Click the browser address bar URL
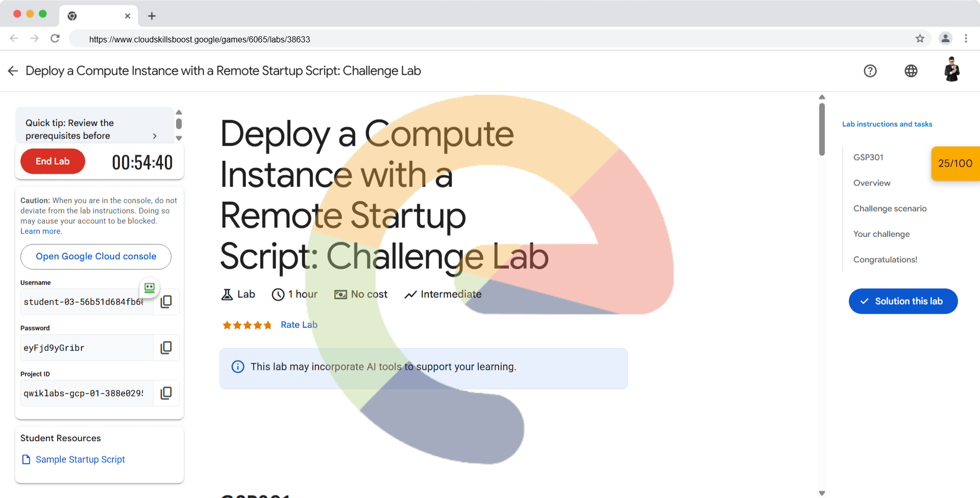The image size is (980, 498). [200, 39]
